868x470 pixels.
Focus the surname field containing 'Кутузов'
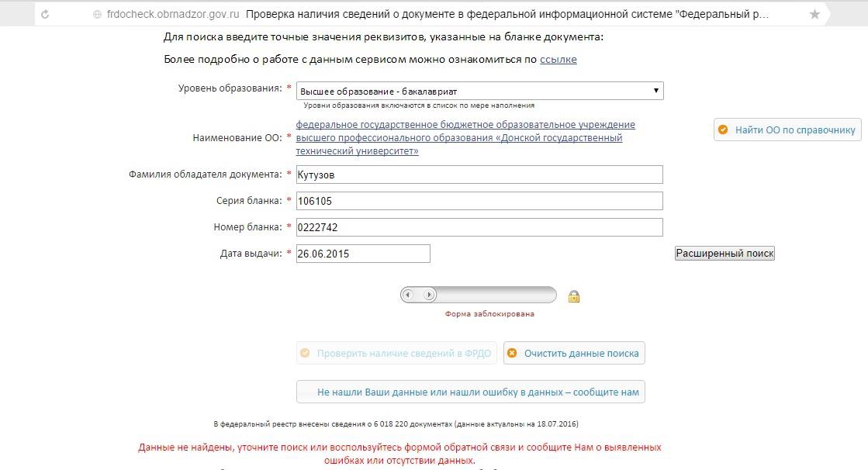coord(479,175)
